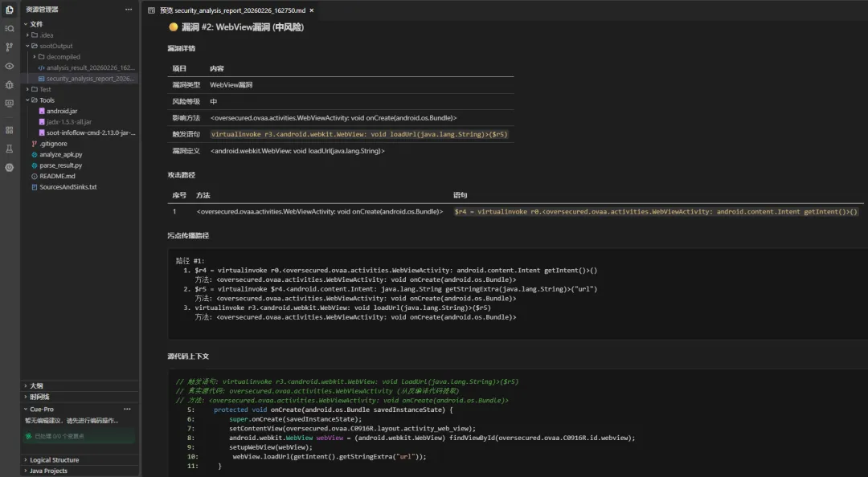
Task: Click code line 9 setupWebView(webView)
Action: (x=271, y=447)
